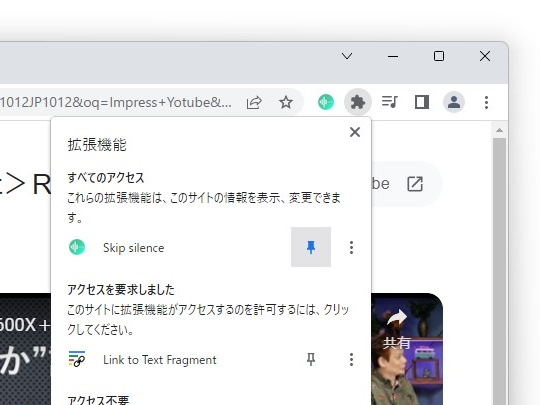Click the Skip silence green waveform icon in list

(x=77, y=247)
